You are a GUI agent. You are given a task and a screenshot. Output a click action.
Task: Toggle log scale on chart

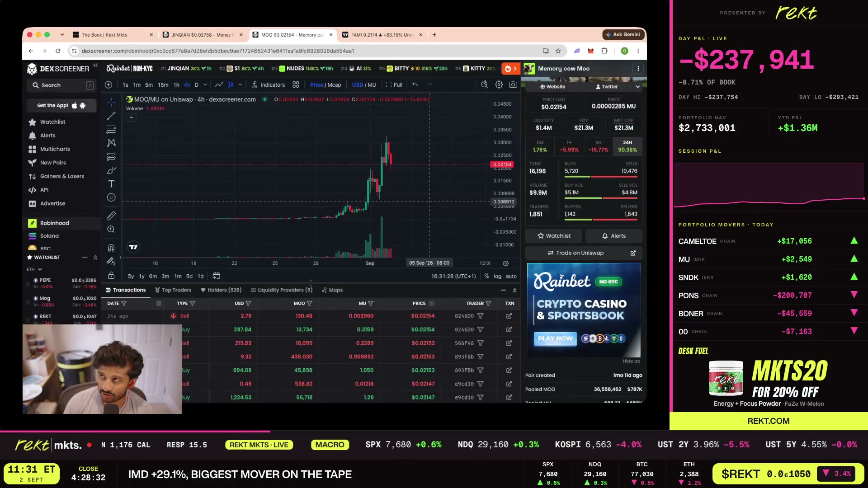coord(497,276)
